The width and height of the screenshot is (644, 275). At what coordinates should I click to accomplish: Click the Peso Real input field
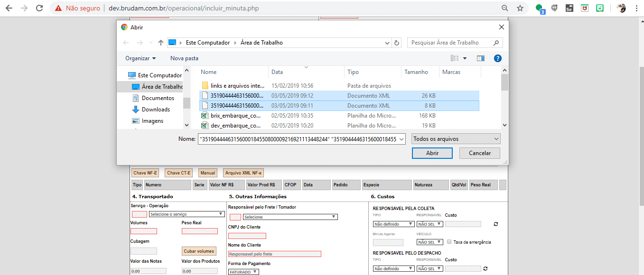[200, 231]
